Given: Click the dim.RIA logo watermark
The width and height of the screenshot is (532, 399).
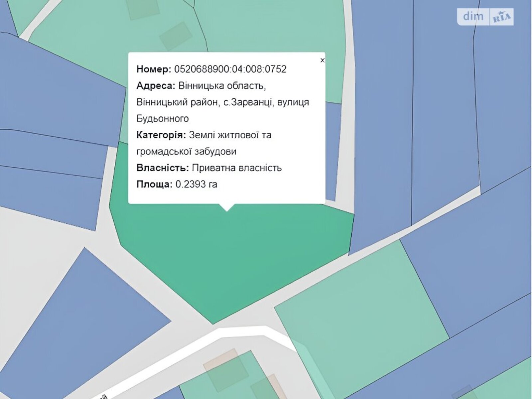Looking at the screenshot, I should tap(485, 17).
